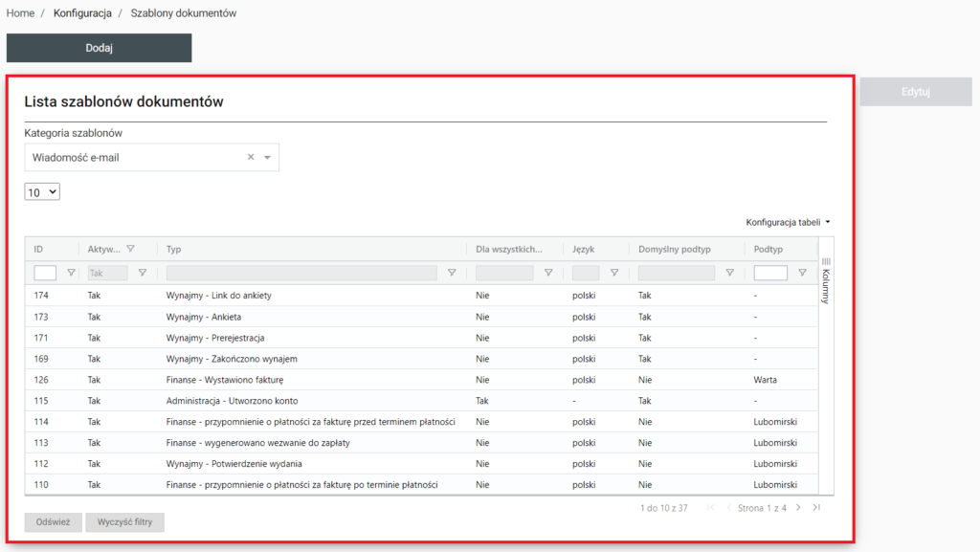Viewport: 980px width, 552px height.
Task: Open page size selector showing 10
Action: 42,192
